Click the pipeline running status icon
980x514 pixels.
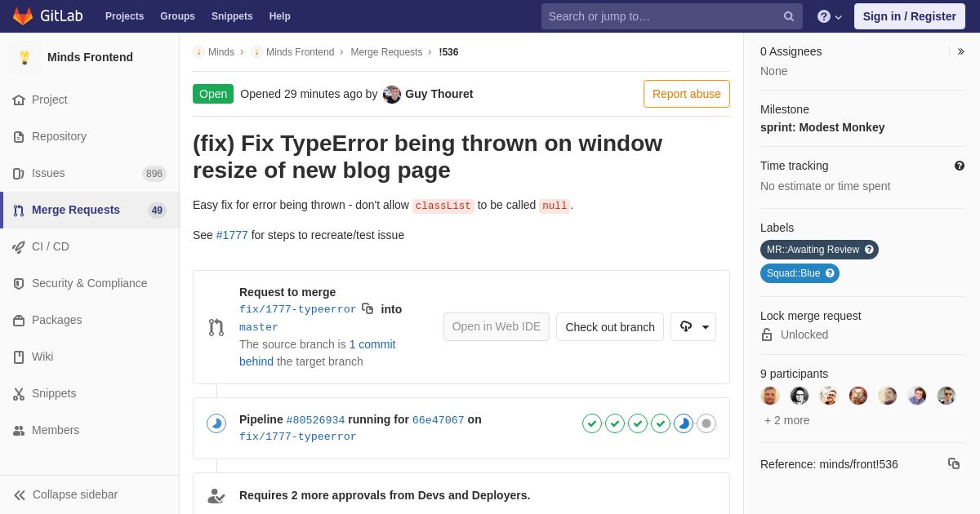pyautogui.click(x=216, y=423)
